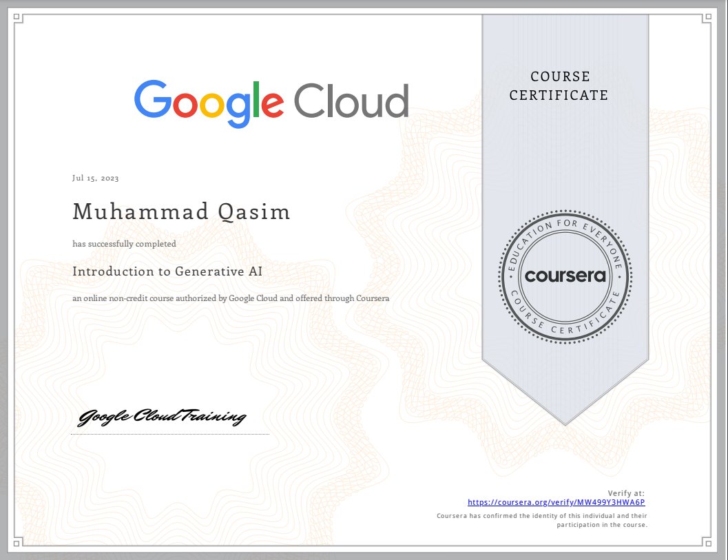Click the Google Cloud logo

pos(272,100)
